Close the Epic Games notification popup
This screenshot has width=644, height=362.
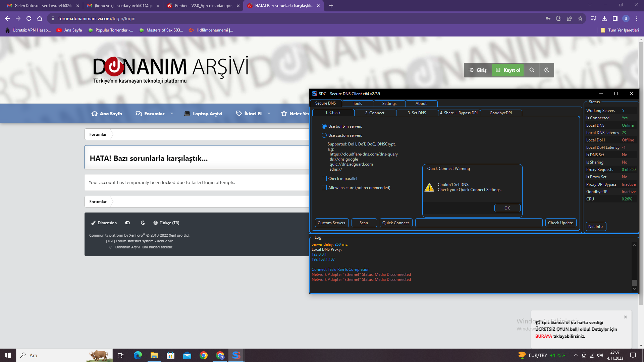626,317
